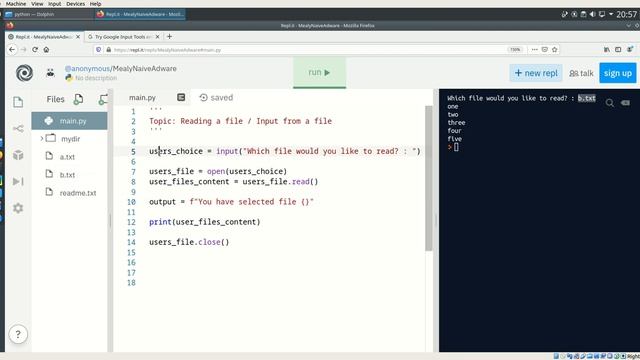The image size is (640, 360).
Task: Switch to the Try Google Input Tools tab
Action: [x=123, y=37]
